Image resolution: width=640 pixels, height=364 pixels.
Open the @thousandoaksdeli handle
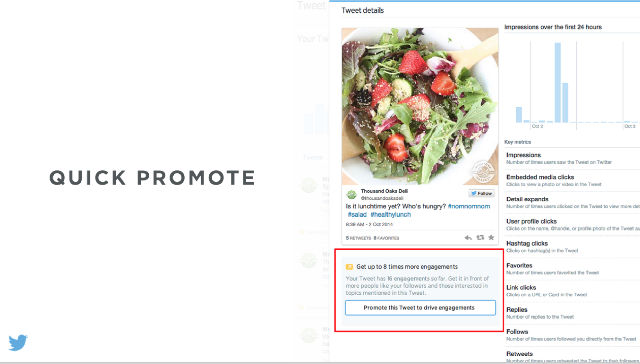coord(382,198)
